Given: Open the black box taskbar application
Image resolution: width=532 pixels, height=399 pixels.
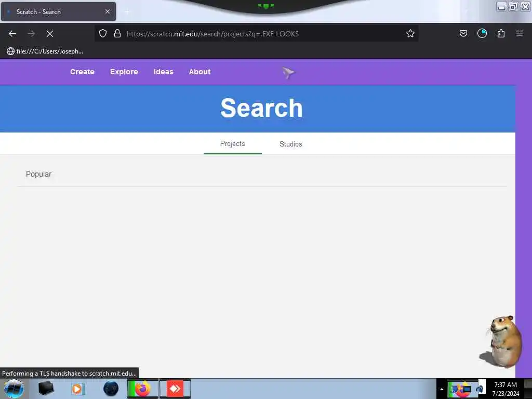Looking at the screenshot, I should tap(46, 388).
